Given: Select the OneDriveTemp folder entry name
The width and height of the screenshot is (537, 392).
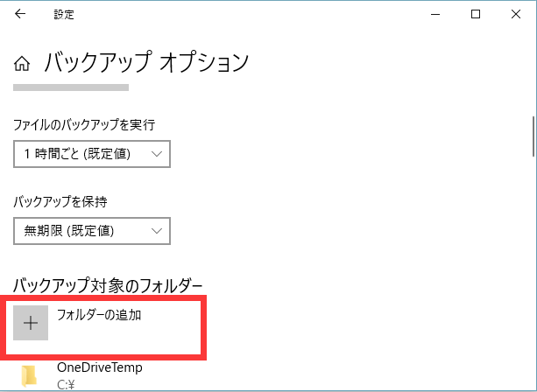Looking at the screenshot, I should click(99, 368).
